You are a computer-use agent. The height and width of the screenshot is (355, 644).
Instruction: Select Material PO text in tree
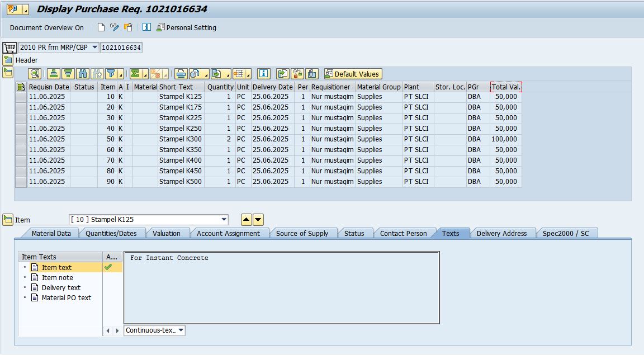tap(66, 298)
